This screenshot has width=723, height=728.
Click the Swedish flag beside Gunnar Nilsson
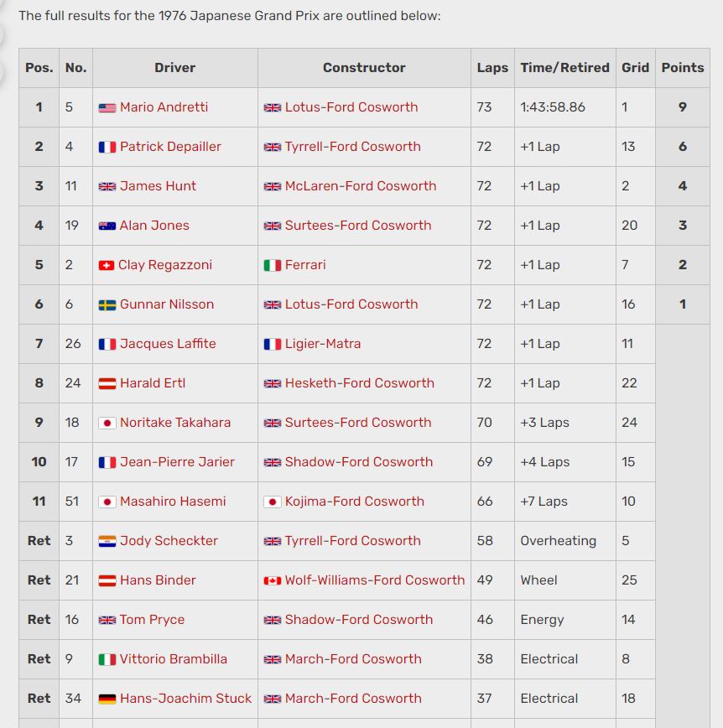(107, 305)
